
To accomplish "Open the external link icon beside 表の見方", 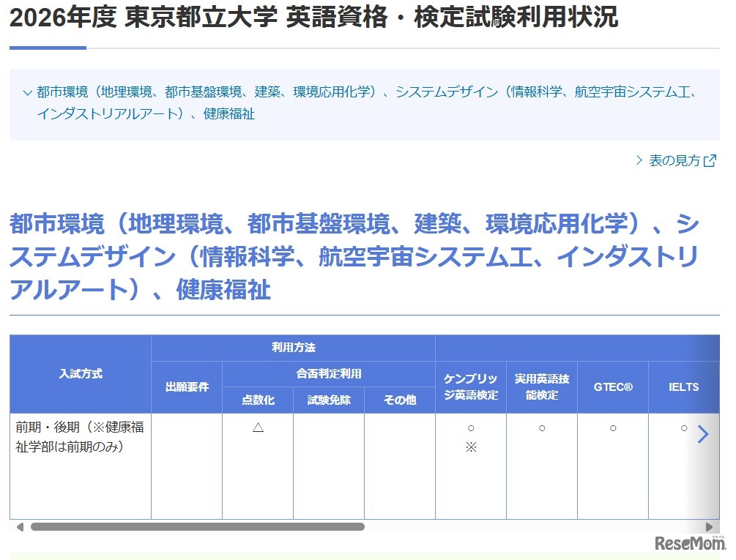I will click(710, 161).
